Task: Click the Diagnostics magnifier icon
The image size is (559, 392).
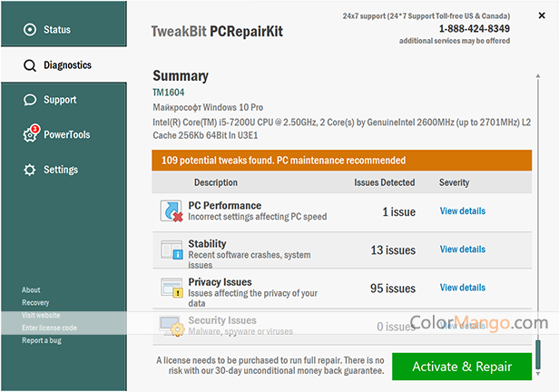Action: (x=30, y=65)
